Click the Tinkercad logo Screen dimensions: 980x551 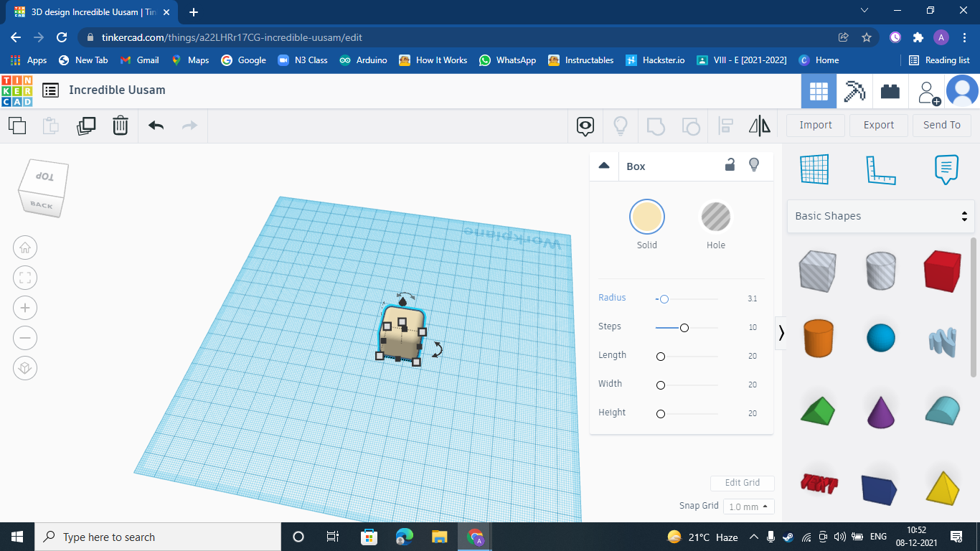(x=17, y=90)
